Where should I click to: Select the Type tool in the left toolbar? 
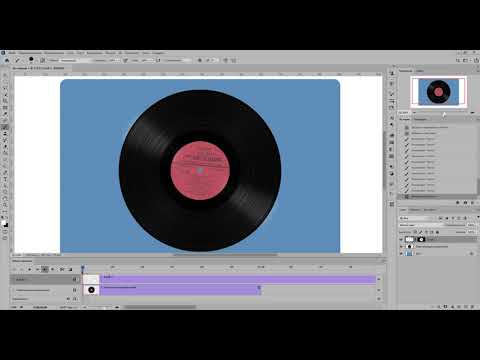pyautogui.click(x=5, y=179)
